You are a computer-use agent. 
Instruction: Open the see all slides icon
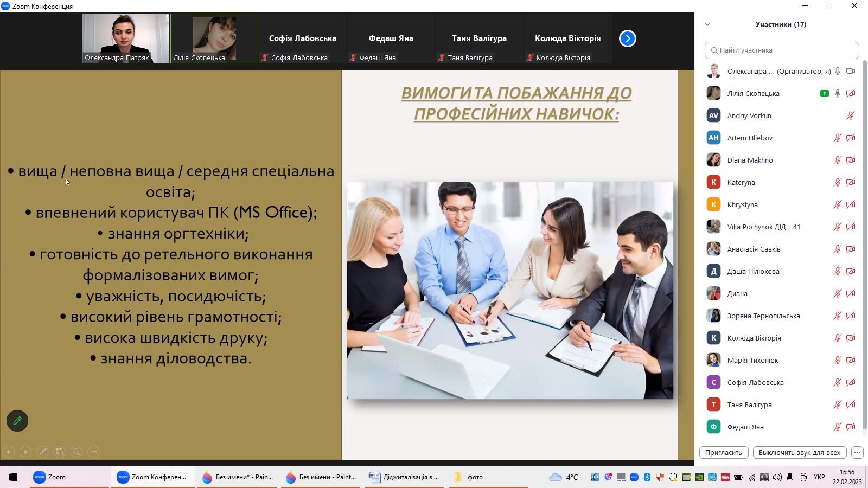pos(60,452)
